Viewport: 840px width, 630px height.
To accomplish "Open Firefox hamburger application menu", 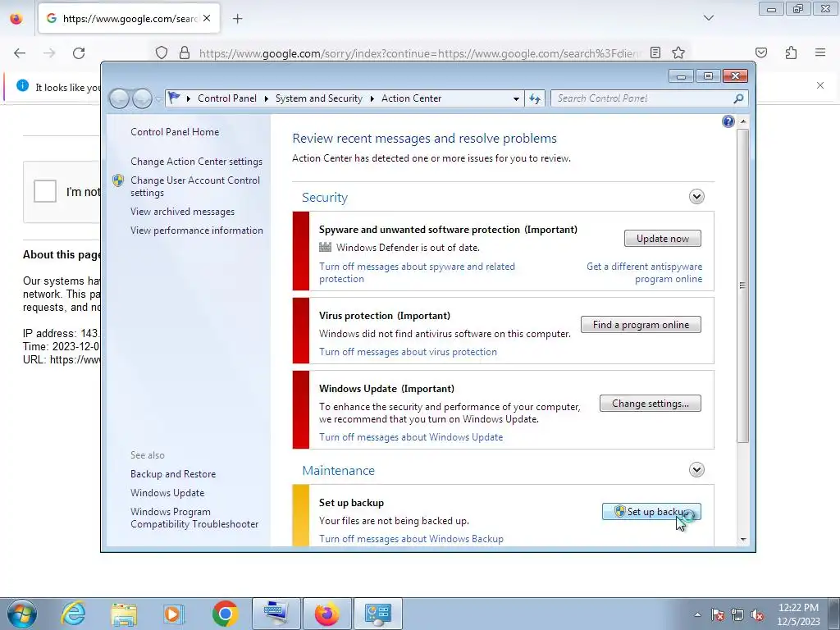I will tap(820, 52).
